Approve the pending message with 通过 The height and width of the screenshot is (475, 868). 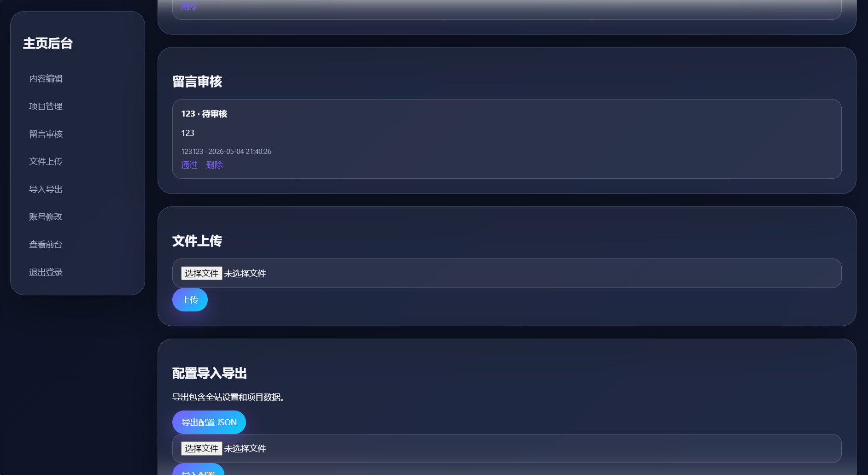point(189,165)
